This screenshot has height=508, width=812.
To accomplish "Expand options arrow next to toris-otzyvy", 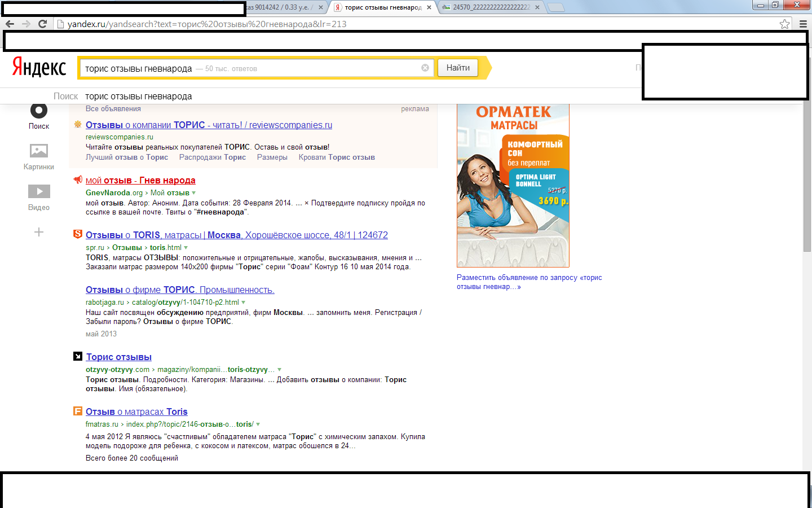I will click(x=279, y=370).
